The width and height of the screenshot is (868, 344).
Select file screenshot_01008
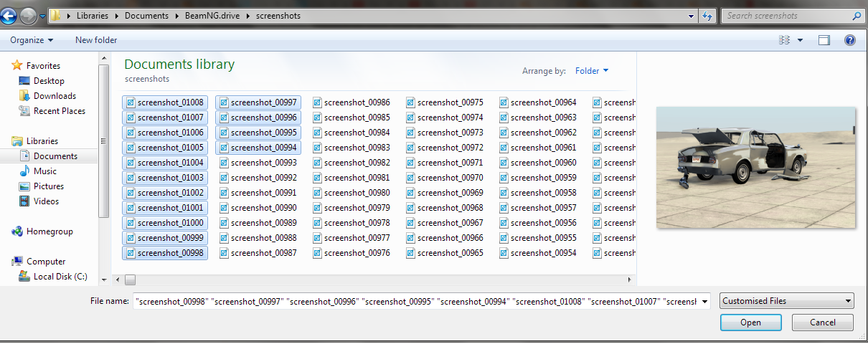[165, 102]
